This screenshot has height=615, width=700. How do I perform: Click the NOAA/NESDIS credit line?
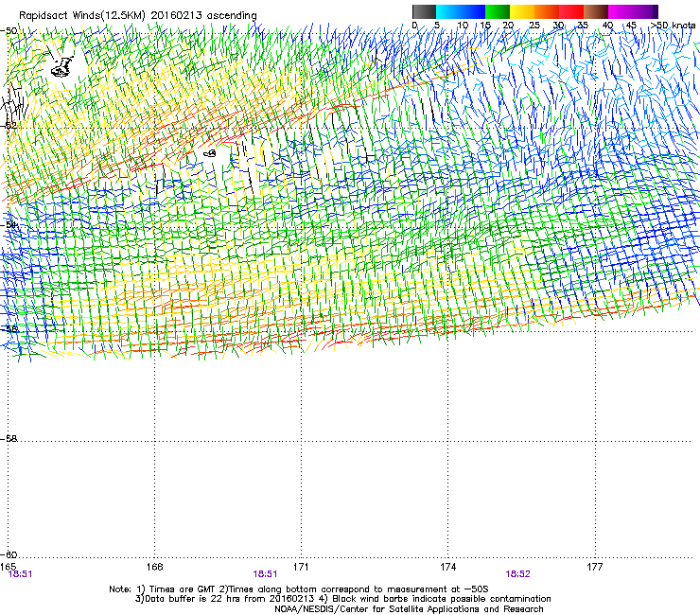tap(409, 609)
